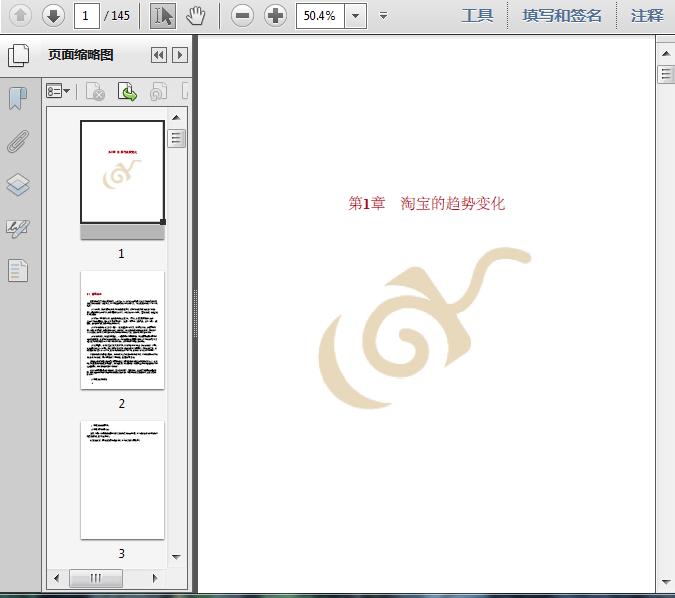Click thumbnail panel scroll-left arrow
The height and width of the screenshot is (598, 675).
[x=56, y=578]
